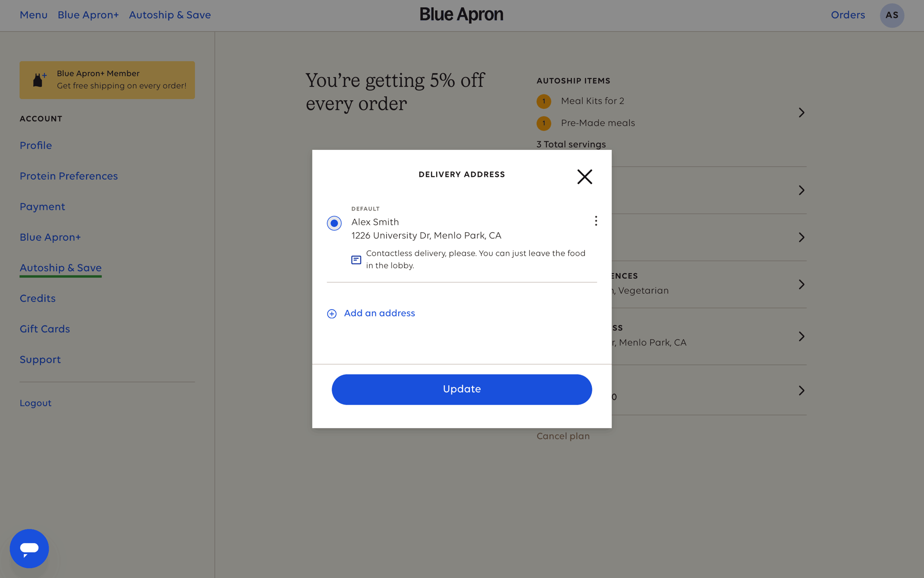Open Support in the account sidebar
Image resolution: width=924 pixels, height=578 pixels.
coord(40,360)
